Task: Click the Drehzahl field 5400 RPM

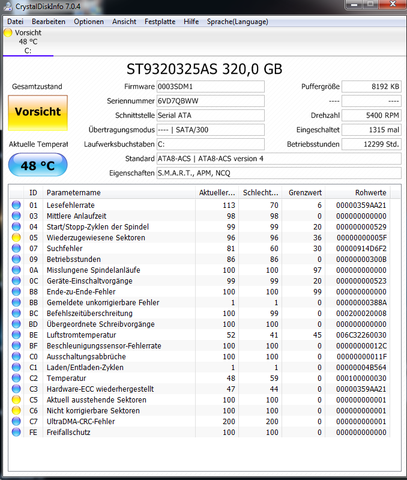Action: point(372,115)
